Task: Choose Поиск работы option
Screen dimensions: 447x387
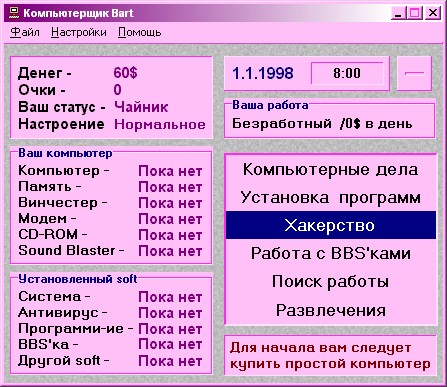Action: [331, 281]
